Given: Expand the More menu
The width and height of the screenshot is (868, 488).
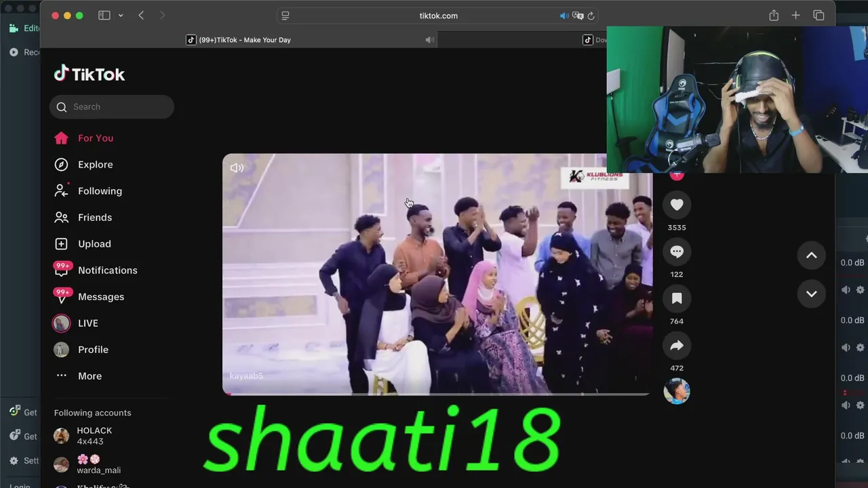Looking at the screenshot, I should pyautogui.click(x=90, y=376).
